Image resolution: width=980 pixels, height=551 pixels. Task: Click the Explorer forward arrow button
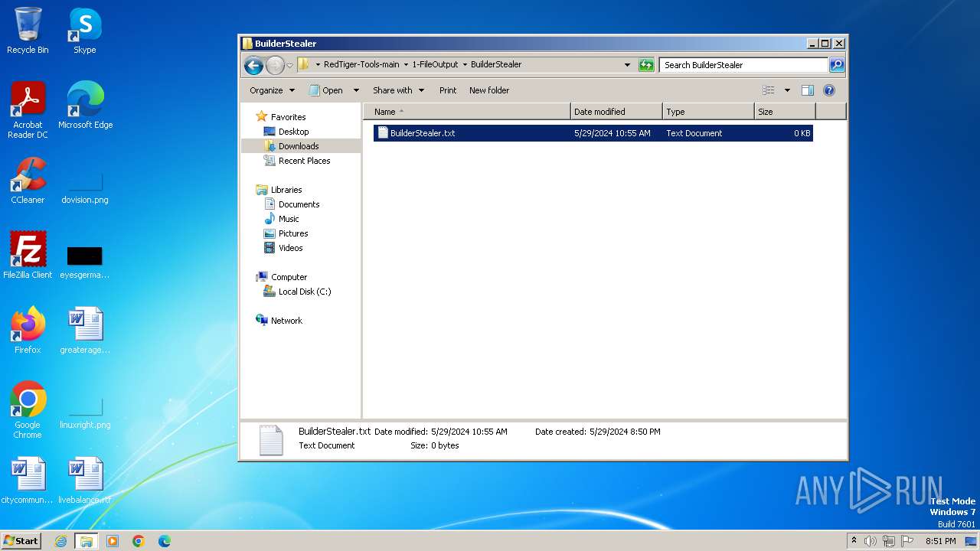coord(275,66)
